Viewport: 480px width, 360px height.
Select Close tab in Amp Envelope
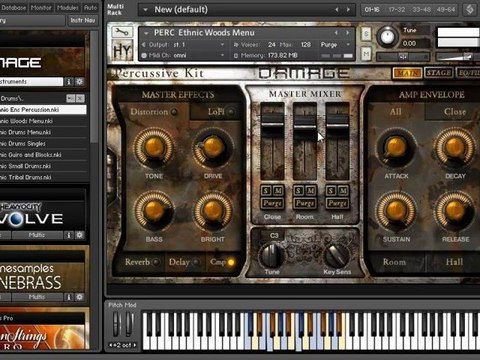455,112
